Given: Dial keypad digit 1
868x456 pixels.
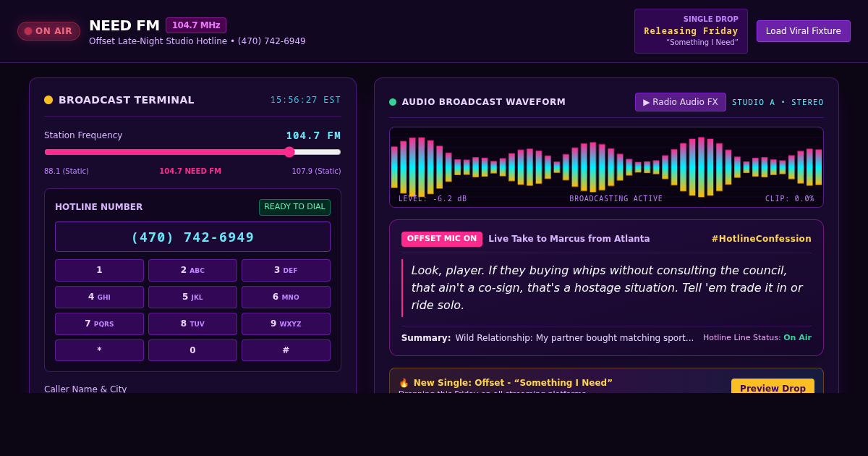Looking at the screenshot, I should click(99, 270).
